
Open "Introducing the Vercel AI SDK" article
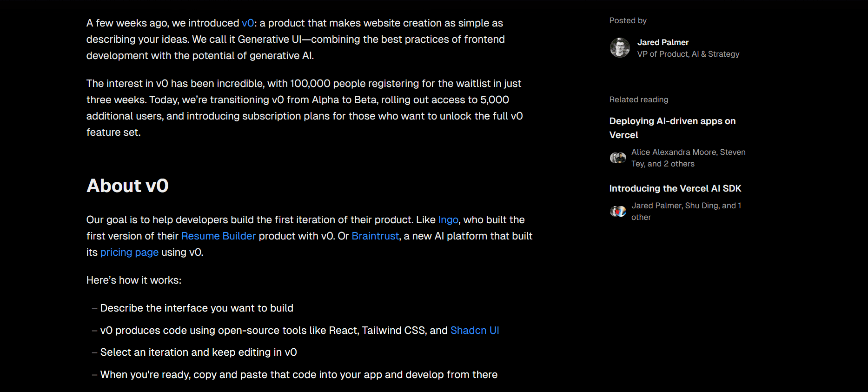675,188
